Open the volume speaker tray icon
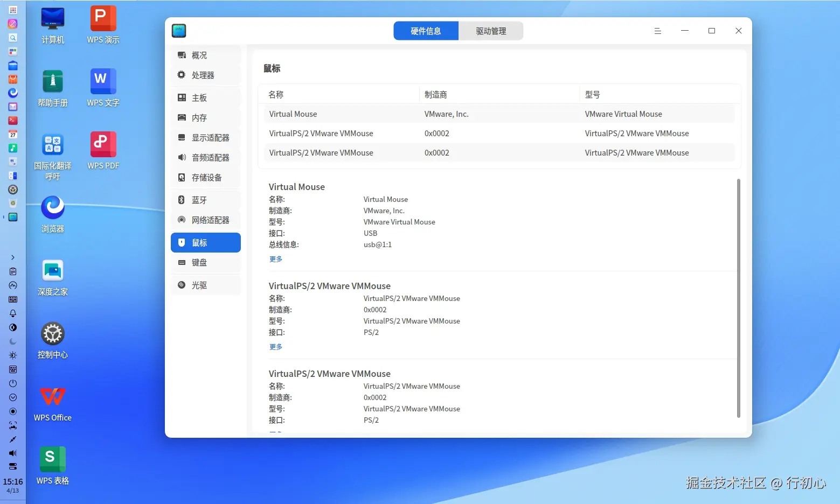Image resolution: width=840 pixels, height=504 pixels. (x=13, y=453)
